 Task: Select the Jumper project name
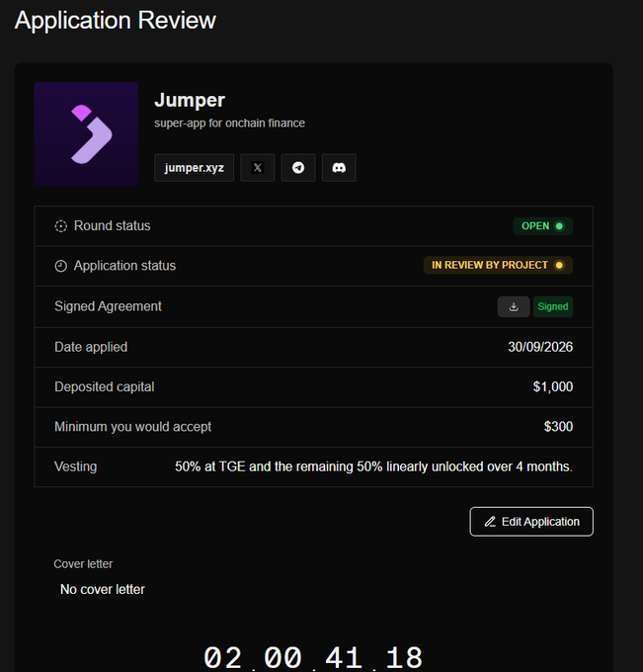coord(190,100)
